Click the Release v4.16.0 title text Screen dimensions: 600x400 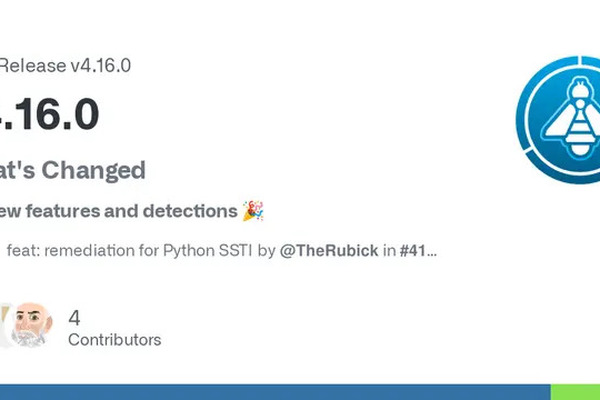66,66
